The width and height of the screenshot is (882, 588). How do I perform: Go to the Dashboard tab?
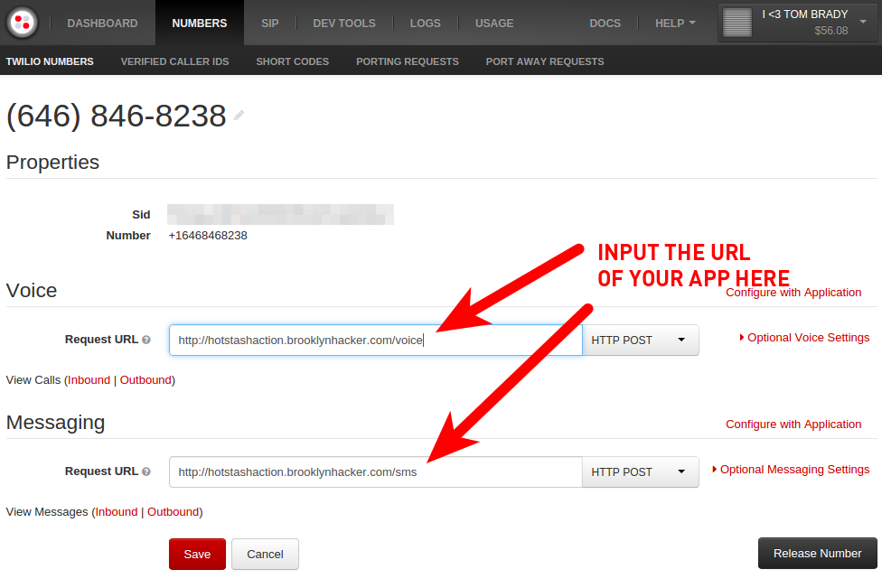click(102, 23)
